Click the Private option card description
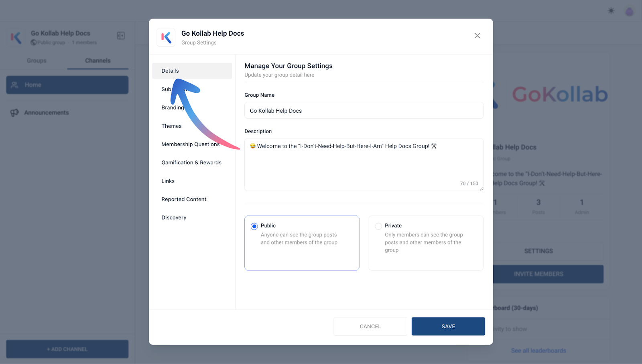The width and height of the screenshot is (642, 364). (424, 242)
